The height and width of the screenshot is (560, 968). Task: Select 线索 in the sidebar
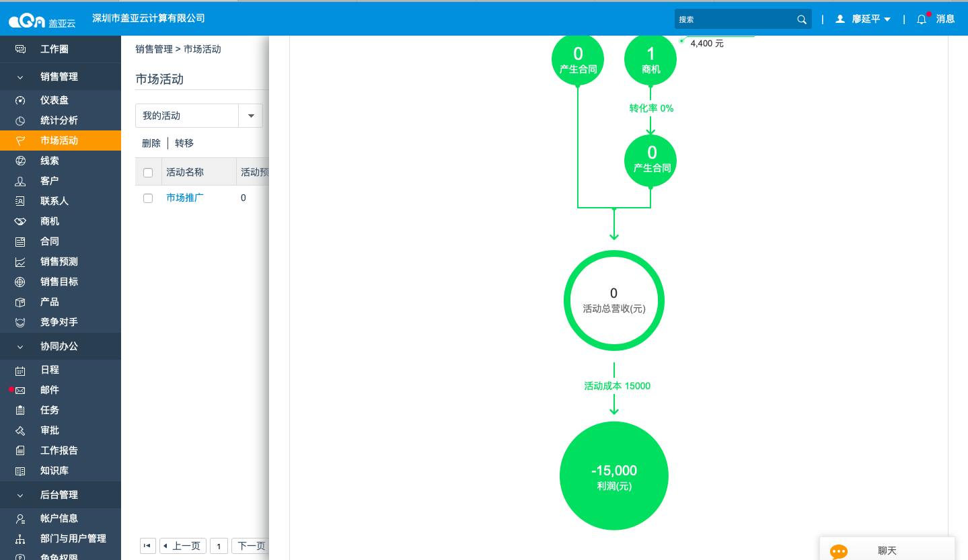(x=50, y=161)
